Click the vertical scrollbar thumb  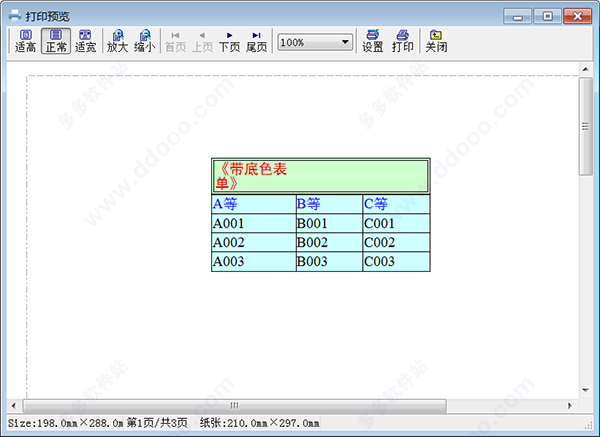(585, 126)
